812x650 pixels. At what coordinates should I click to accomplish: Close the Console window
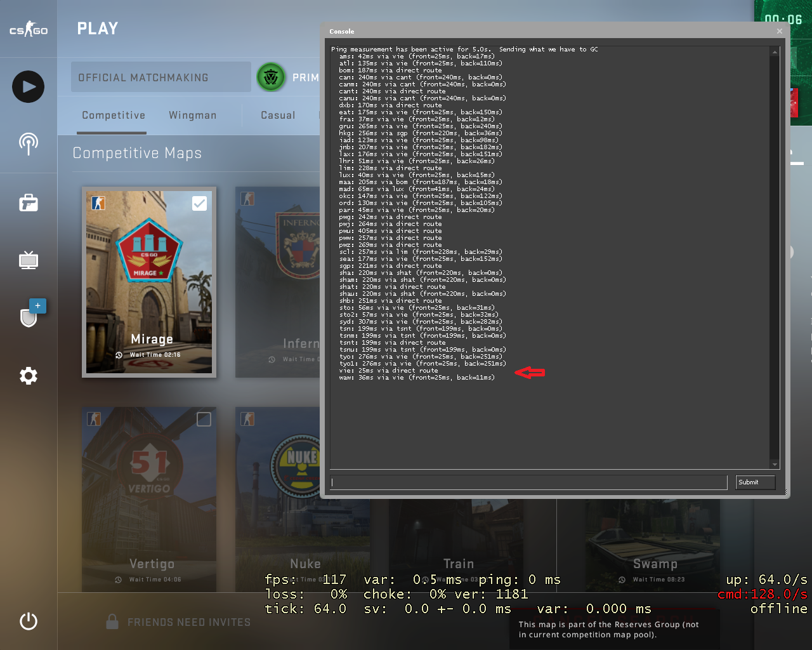click(780, 31)
